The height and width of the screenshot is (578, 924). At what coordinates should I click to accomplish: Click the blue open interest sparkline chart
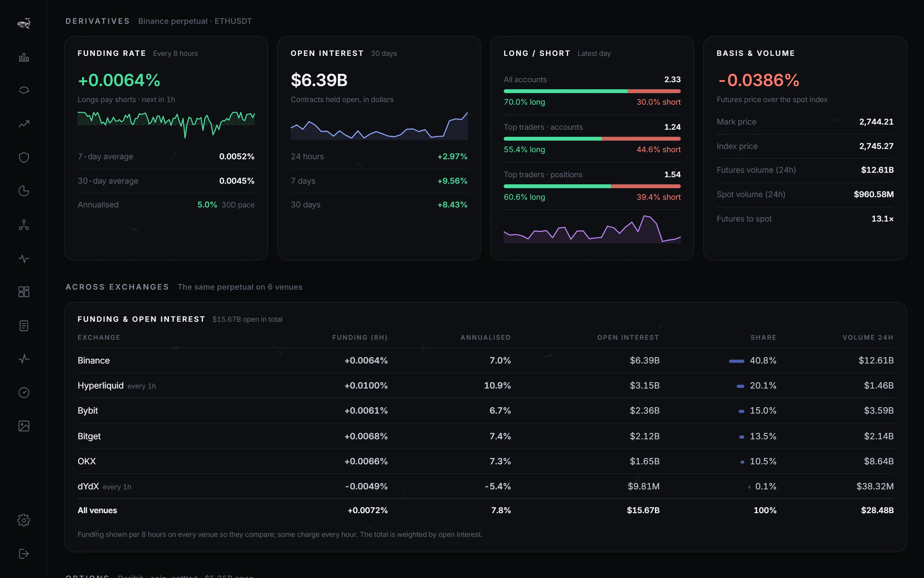click(x=379, y=126)
